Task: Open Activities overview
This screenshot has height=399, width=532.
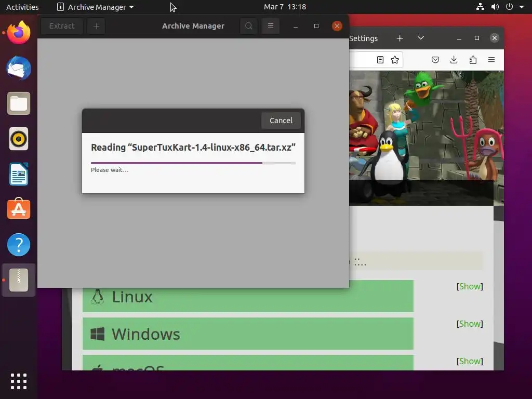Action: click(x=22, y=7)
